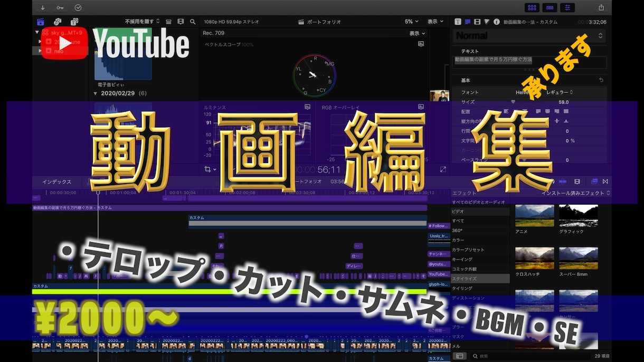
Task: Toggle the Libraries sidebar clapper icon
Action: pos(40,22)
